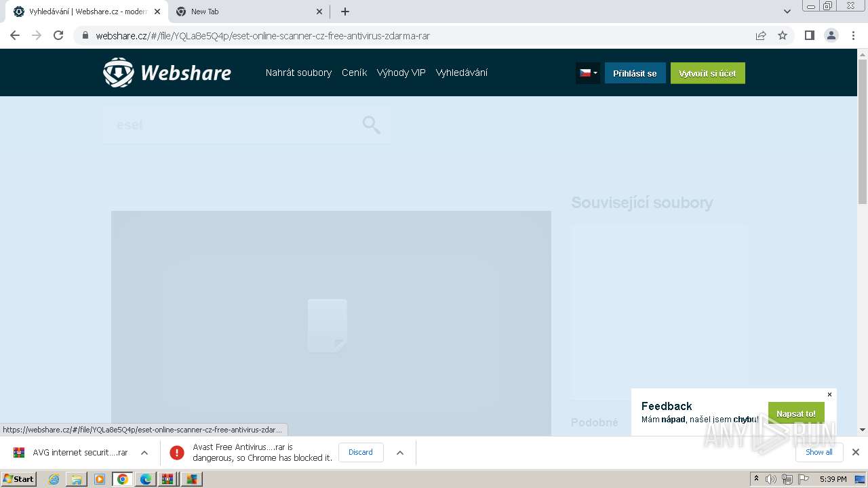The image size is (868, 488).
Task: Share this page icon
Action: pos(761,36)
